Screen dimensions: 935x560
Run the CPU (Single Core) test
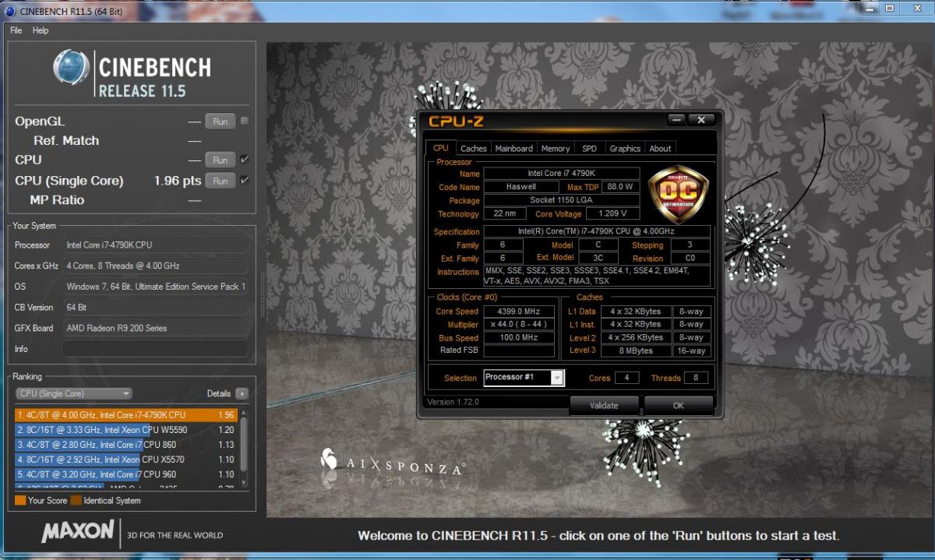pyautogui.click(x=221, y=181)
